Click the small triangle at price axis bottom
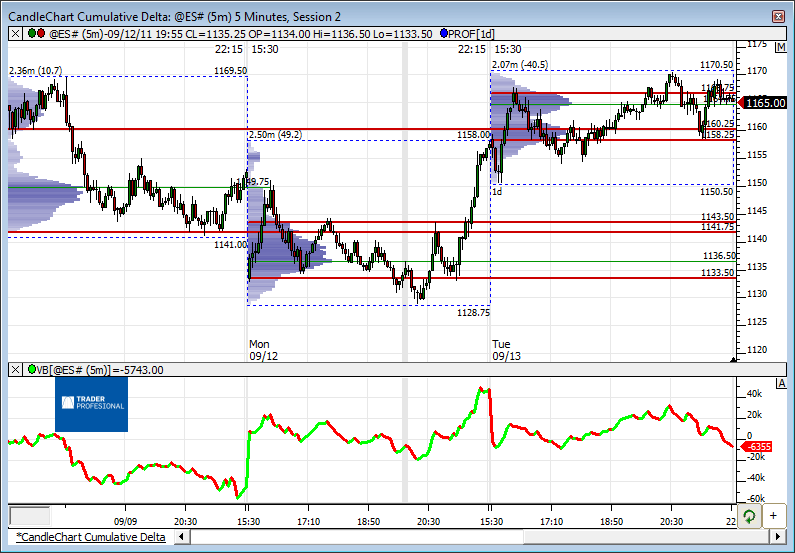Viewport: 795px width, 553px height. pos(733,359)
